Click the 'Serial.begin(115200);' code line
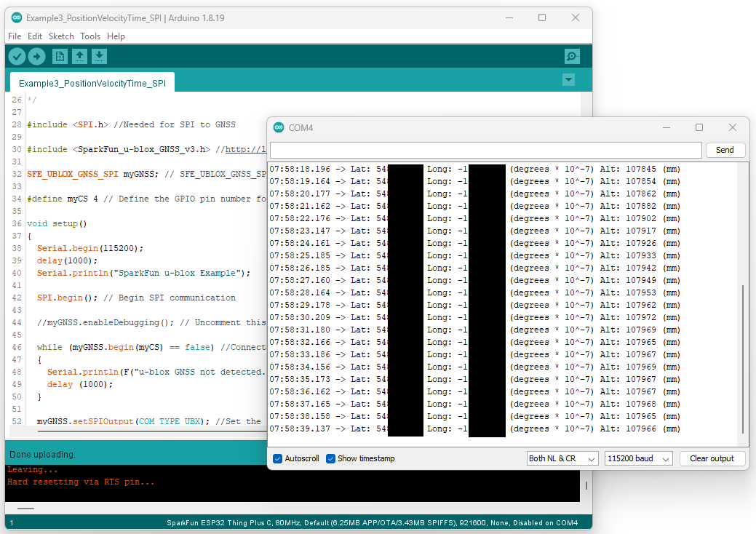The height and width of the screenshot is (534, 756). click(90, 248)
